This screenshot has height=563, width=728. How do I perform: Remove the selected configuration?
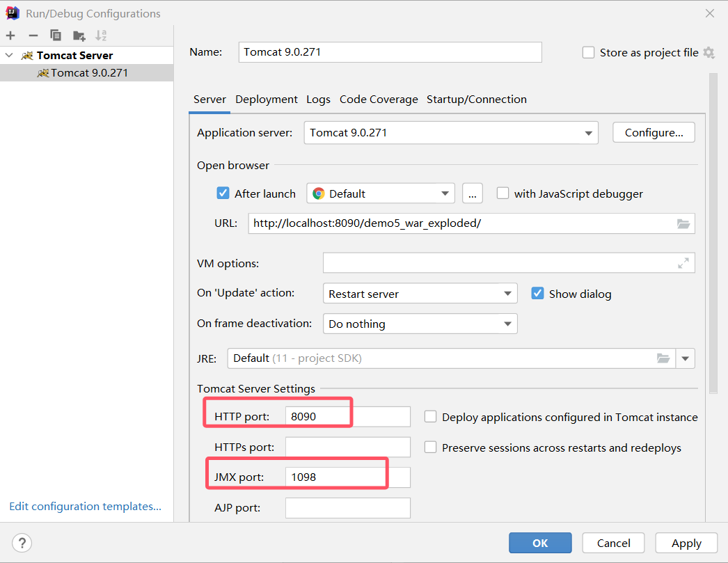pyautogui.click(x=33, y=35)
